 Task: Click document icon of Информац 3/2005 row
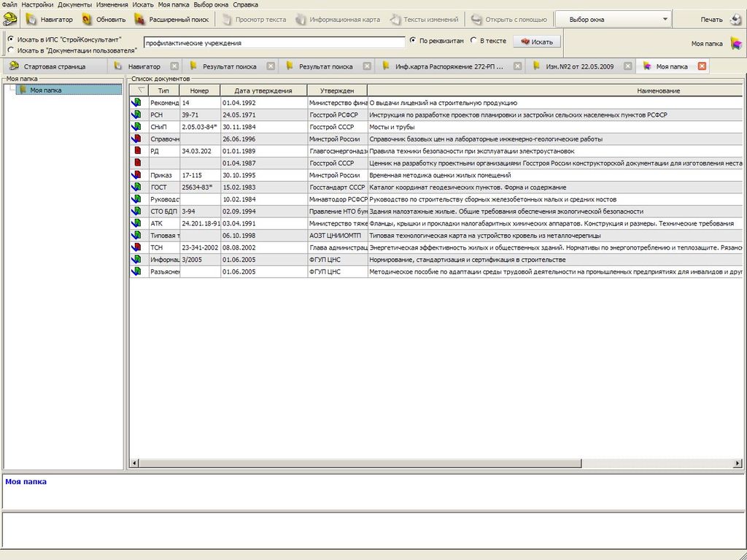pyautogui.click(x=136, y=260)
